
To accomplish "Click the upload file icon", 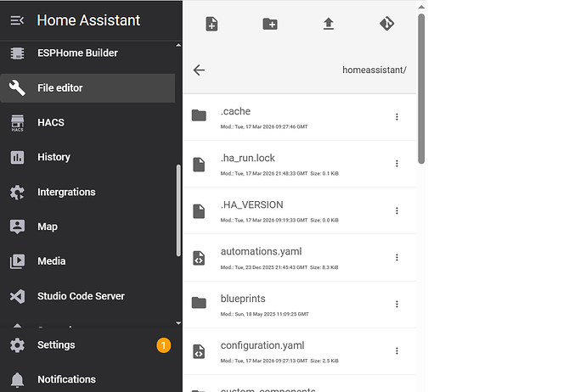I will click(x=329, y=24).
